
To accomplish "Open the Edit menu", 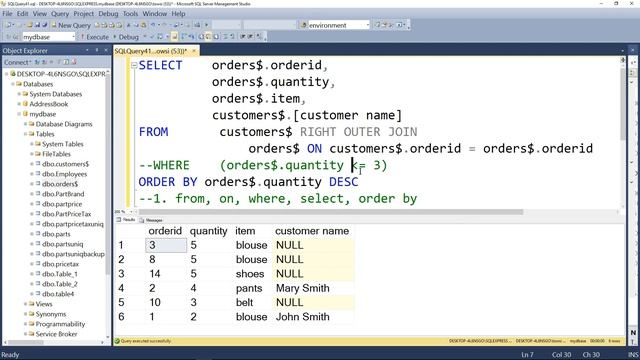I will tap(22, 13).
